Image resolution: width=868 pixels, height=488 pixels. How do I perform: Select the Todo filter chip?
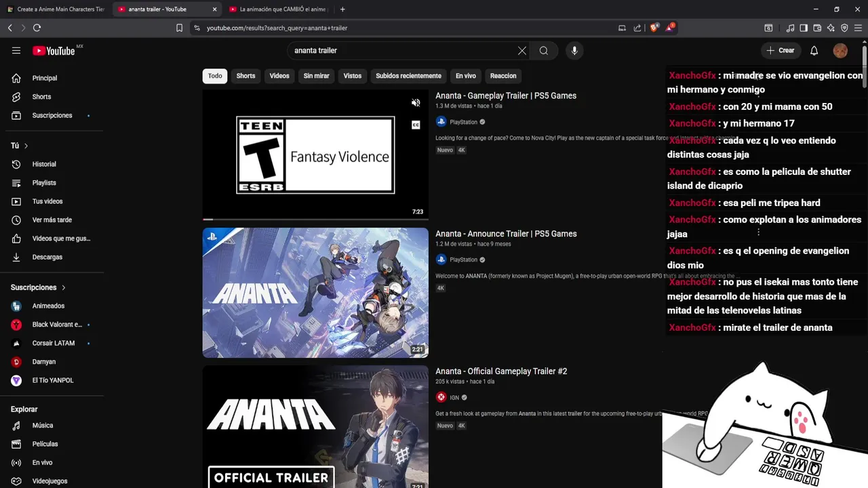pyautogui.click(x=215, y=76)
